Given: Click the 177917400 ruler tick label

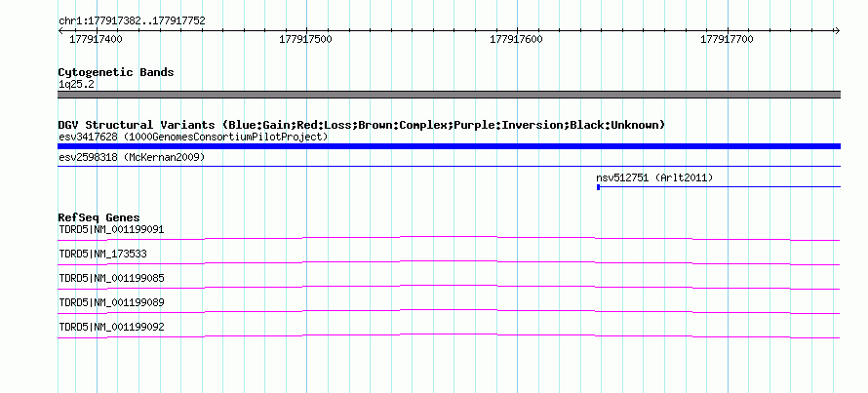Looking at the screenshot, I should click(x=96, y=39).
